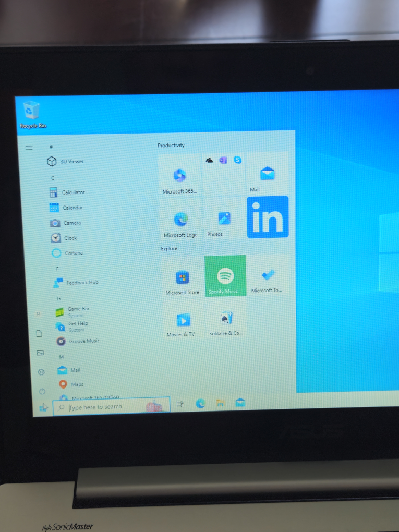Launch Microsoft Edge from the taskbar
Screen dimensions: 399x532
pyautogui.click(x=200, y=403)
